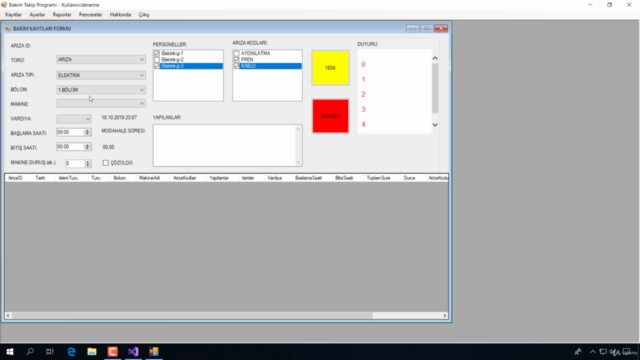
Task: Open Raporlar menu
Action: tap(62, 15)
